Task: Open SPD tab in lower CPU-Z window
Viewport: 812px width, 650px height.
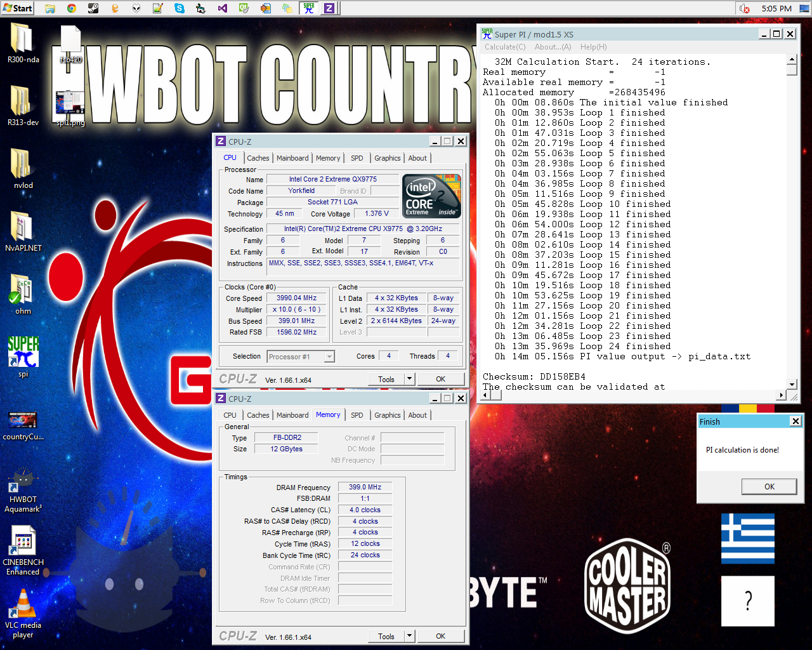Action: pos(357,415)
